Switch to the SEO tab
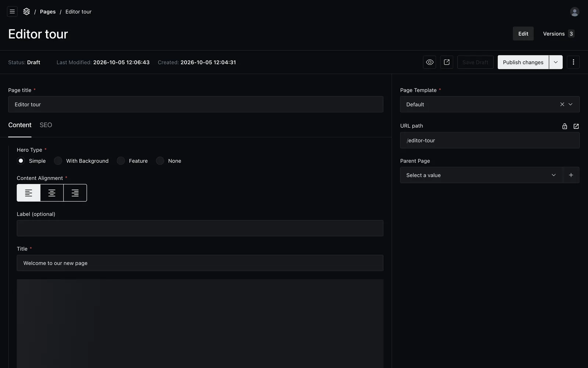The image size is (588, 368). pos(46,125)
